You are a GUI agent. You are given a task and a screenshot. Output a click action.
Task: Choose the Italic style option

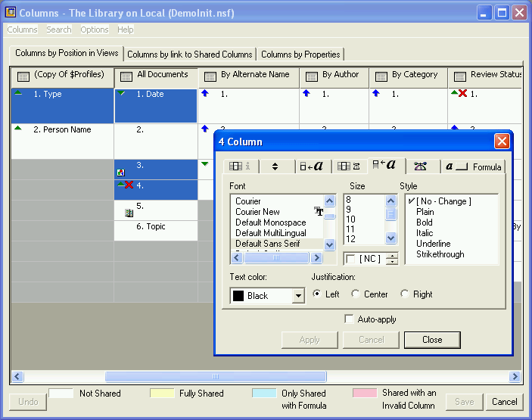(425, 233)
